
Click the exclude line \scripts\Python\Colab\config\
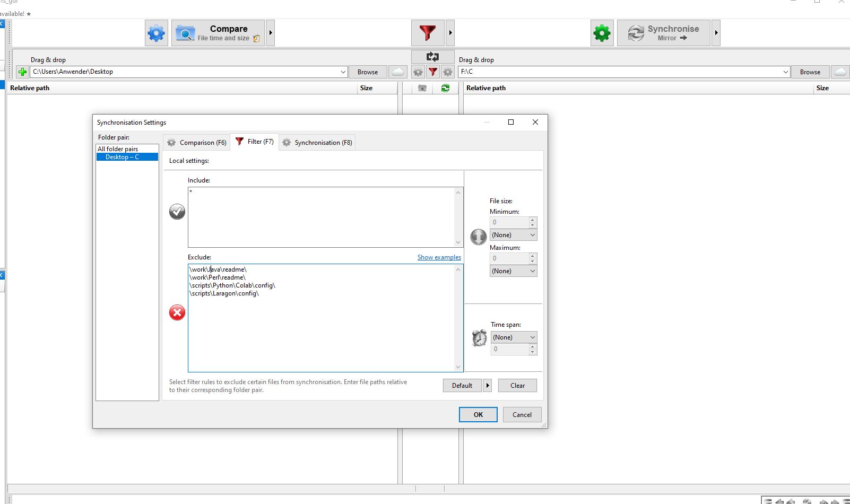tap(232, 285)
